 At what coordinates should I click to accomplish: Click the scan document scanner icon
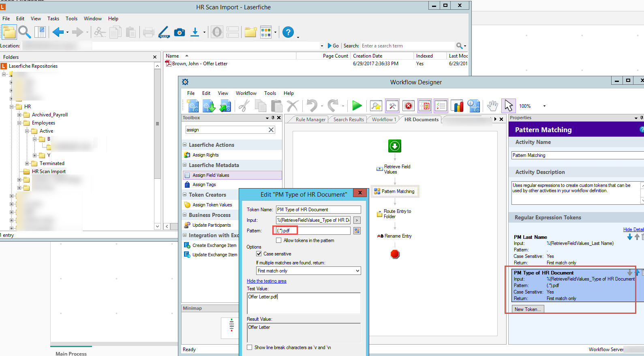click(164, 32)
